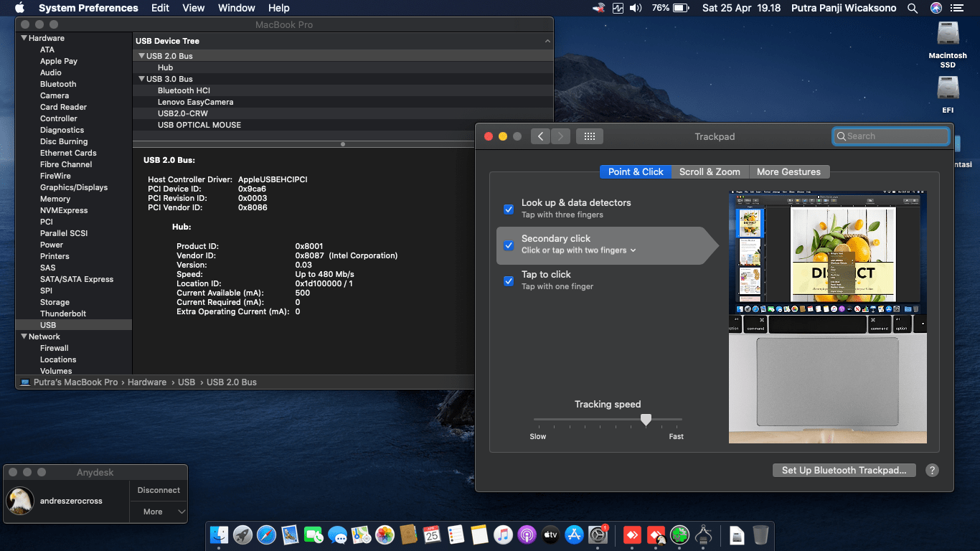Disable the Tap to click checkbox
This screenshot has height=551, width=980.
509,281
